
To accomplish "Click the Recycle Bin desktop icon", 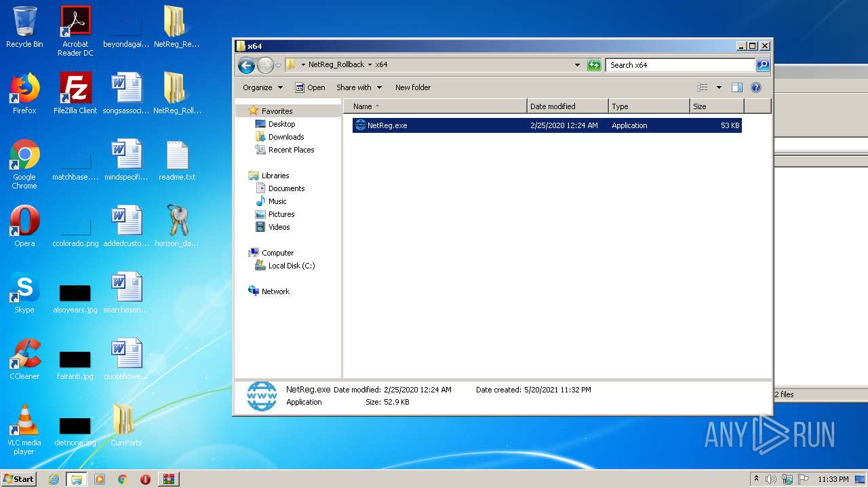I will click(24, 27).
